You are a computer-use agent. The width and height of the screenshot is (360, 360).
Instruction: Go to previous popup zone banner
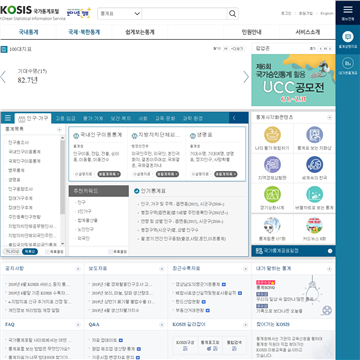coord(320,49)
